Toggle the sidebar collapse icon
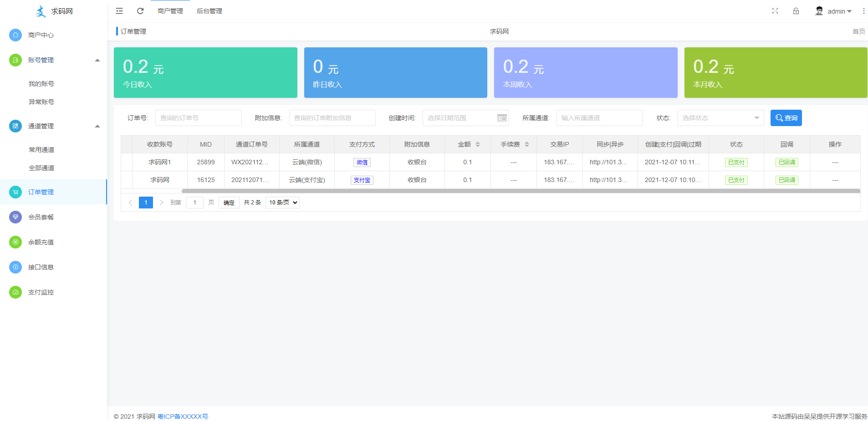 click(x=119, y=11)
